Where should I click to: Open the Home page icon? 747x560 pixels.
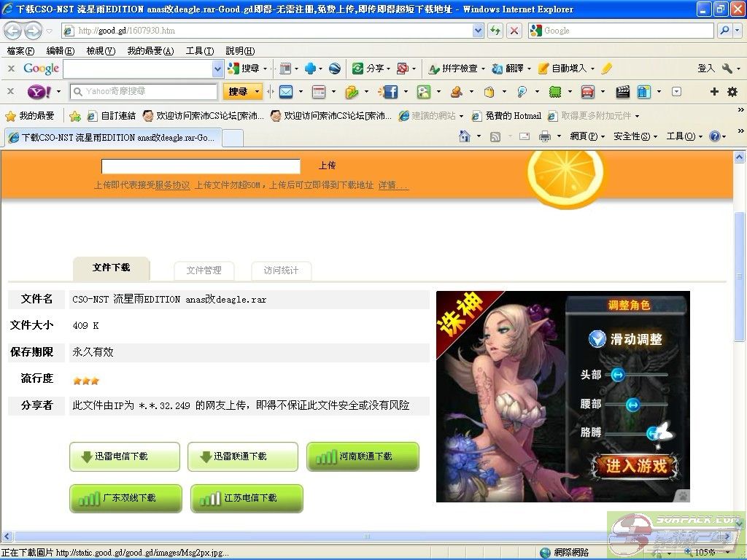(x=465, y=136)
